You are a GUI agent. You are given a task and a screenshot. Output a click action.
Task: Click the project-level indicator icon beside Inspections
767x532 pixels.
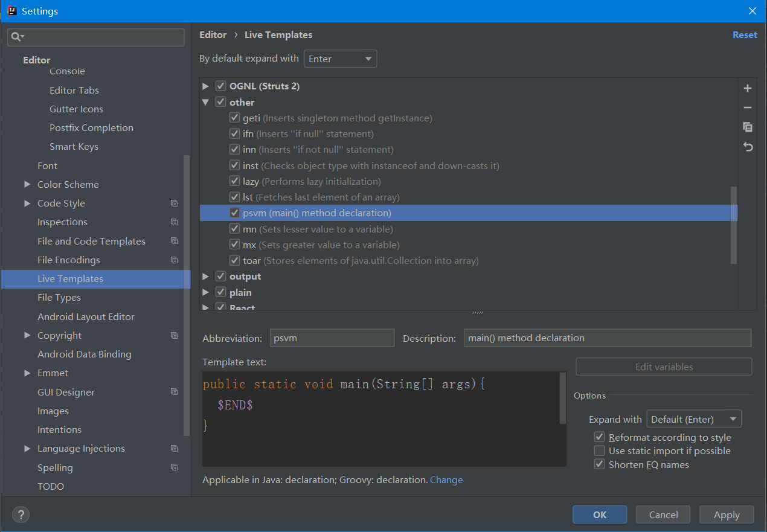(x=175, y=222)
